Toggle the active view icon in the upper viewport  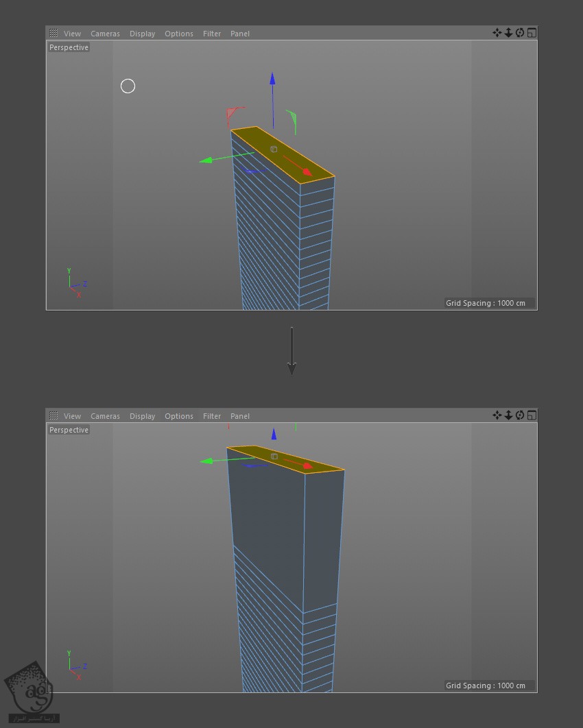coord(532,33)
